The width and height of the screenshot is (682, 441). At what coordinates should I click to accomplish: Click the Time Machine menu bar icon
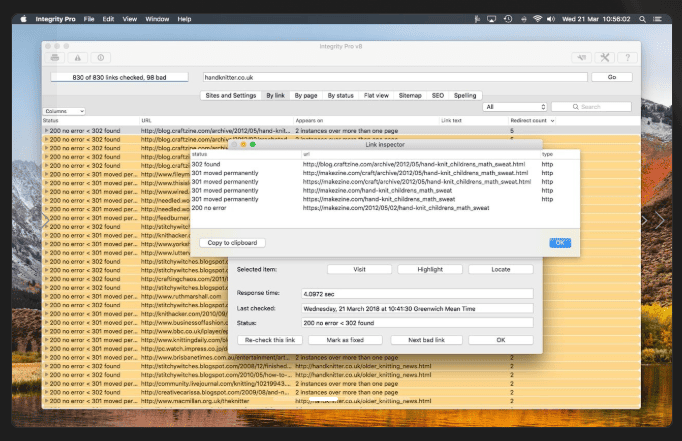coord(508,19)
